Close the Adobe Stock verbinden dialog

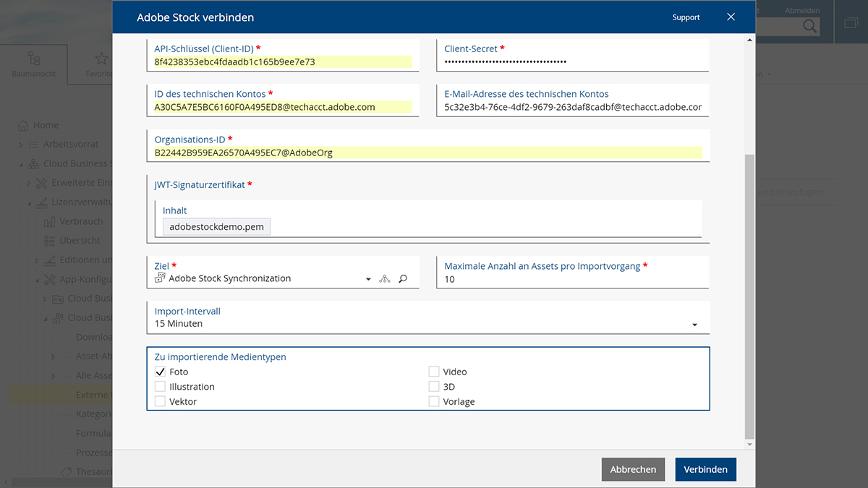(x=731, y=17)
